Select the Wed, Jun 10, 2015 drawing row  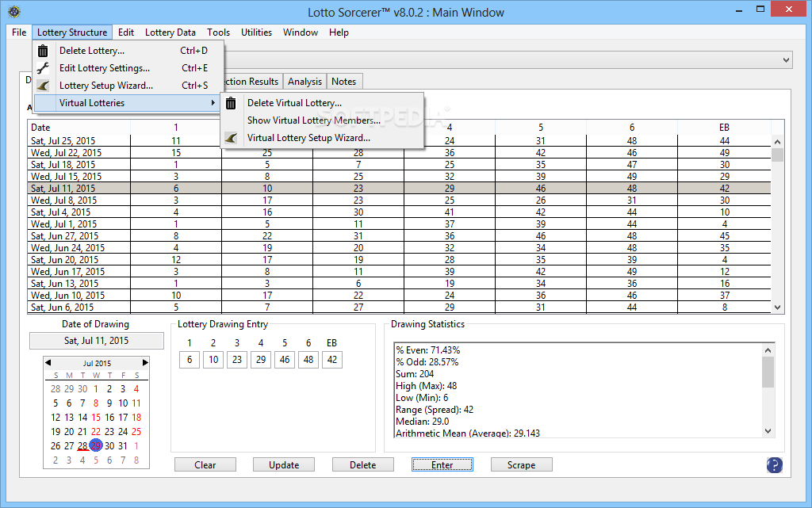[x=399, y=296]
